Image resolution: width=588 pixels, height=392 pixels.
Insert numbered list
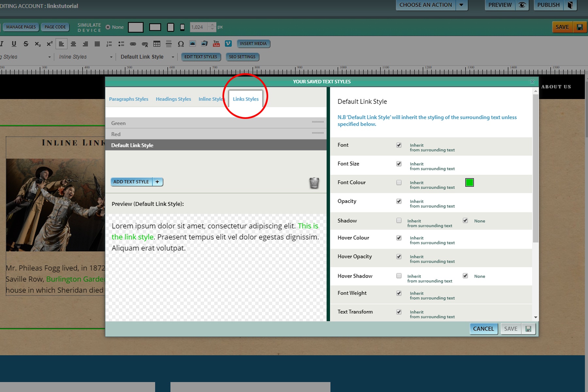[x=109, y=44]
